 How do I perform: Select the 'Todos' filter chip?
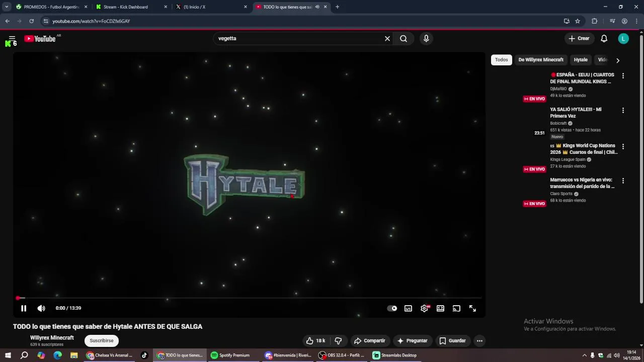(502, 60)
